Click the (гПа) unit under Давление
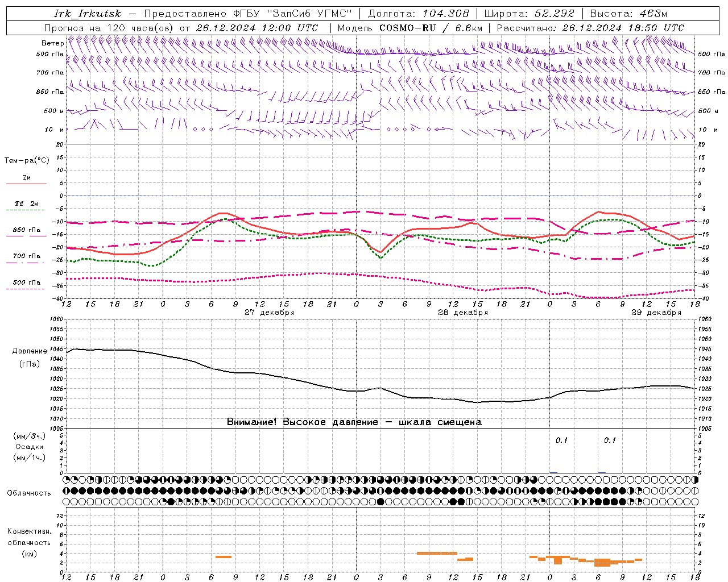This screenshot has width=728, height=582. [30, 364]
